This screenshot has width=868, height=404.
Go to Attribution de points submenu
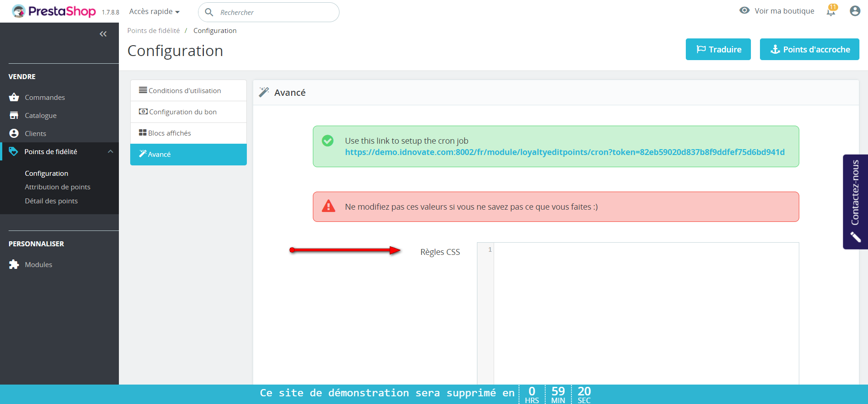(57, 187)
